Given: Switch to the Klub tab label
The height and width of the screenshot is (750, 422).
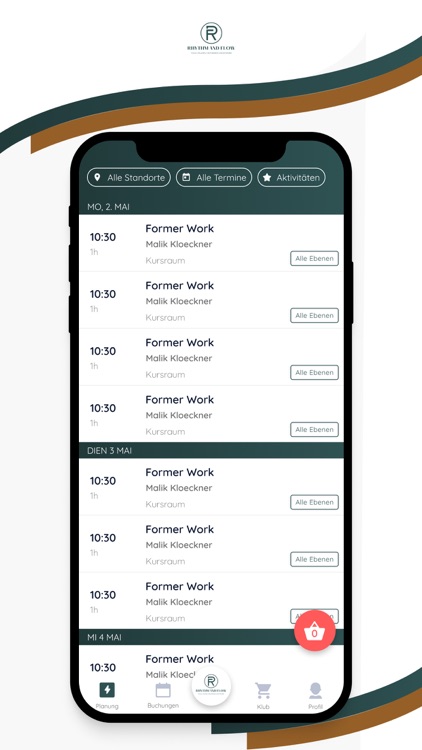Looking at the screenshot, I should coord(263,706).
